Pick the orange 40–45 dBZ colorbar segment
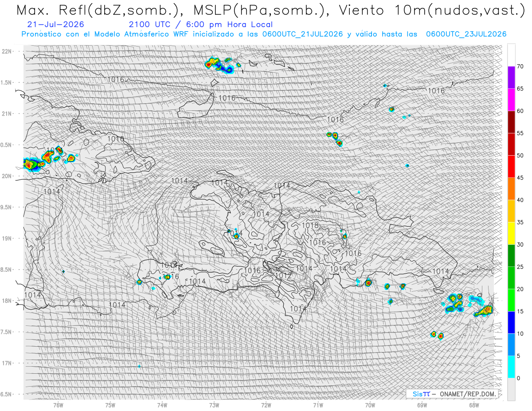Viewport: 532px width, 411px height. [x=511, y=189]
